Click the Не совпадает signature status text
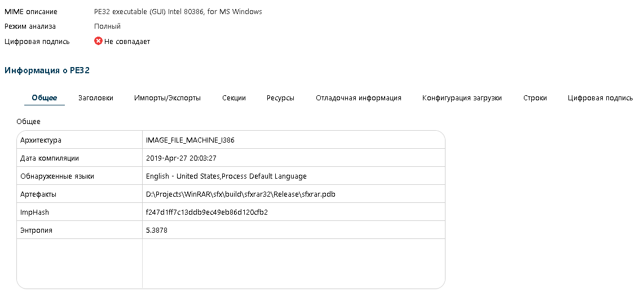644x297 pixels. [x=127, y=42]
